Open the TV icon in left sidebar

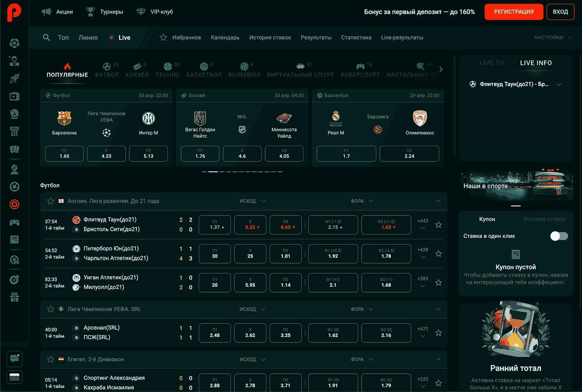coord(14,97)
